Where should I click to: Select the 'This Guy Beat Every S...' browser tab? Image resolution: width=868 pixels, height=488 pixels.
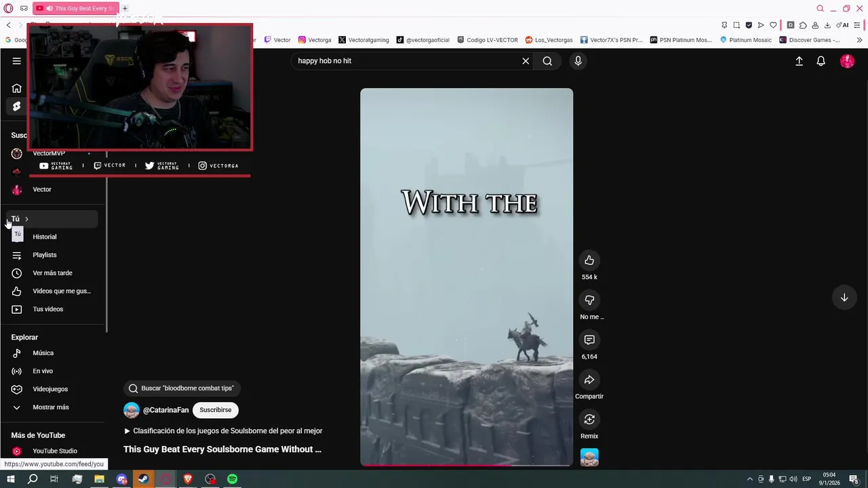75,8
